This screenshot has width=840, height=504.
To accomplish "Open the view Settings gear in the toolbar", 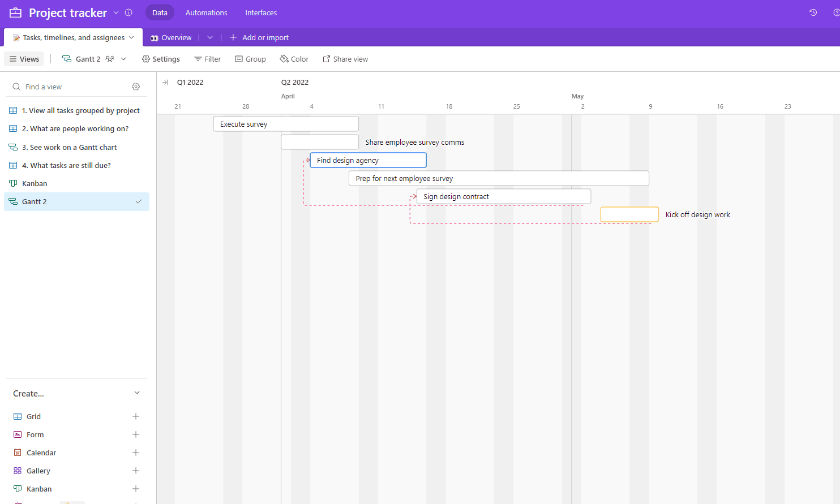I will coord(161,59).
